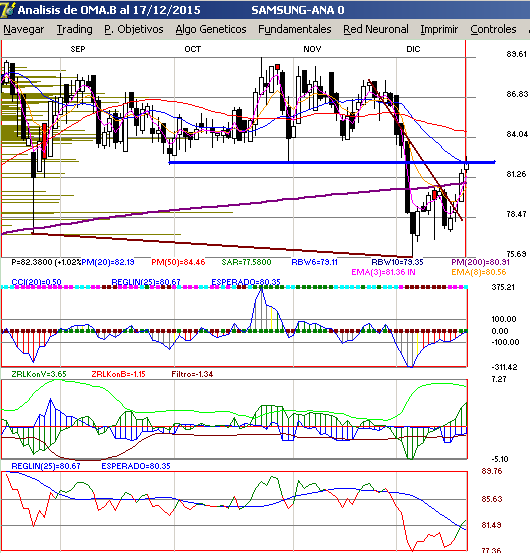
Task: Click the PM(50)=84.46 indicator label
Action: pos(178,262)
